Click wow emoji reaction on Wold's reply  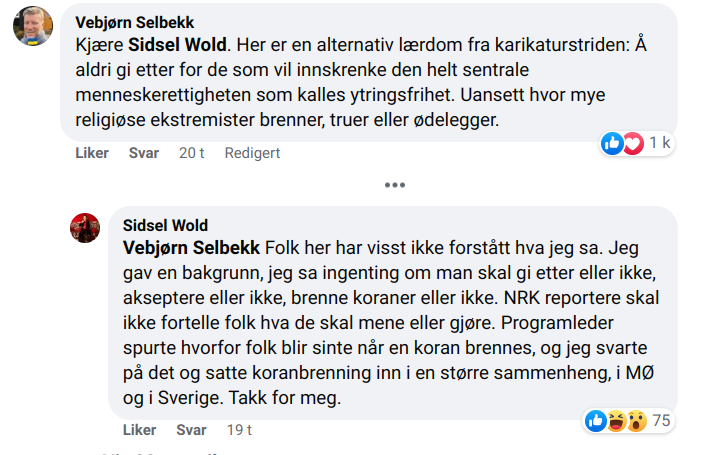coord(635,421)
